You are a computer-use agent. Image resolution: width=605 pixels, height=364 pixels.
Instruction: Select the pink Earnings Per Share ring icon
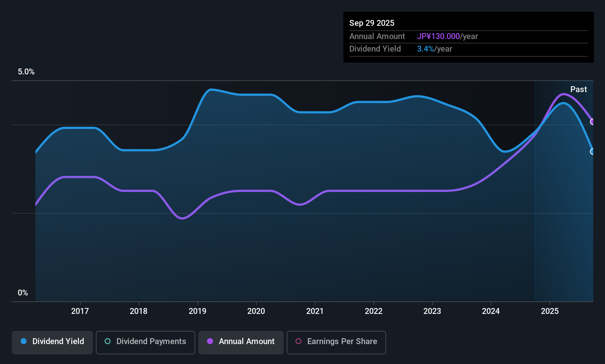pyautogui.click(x=298, y=342)
